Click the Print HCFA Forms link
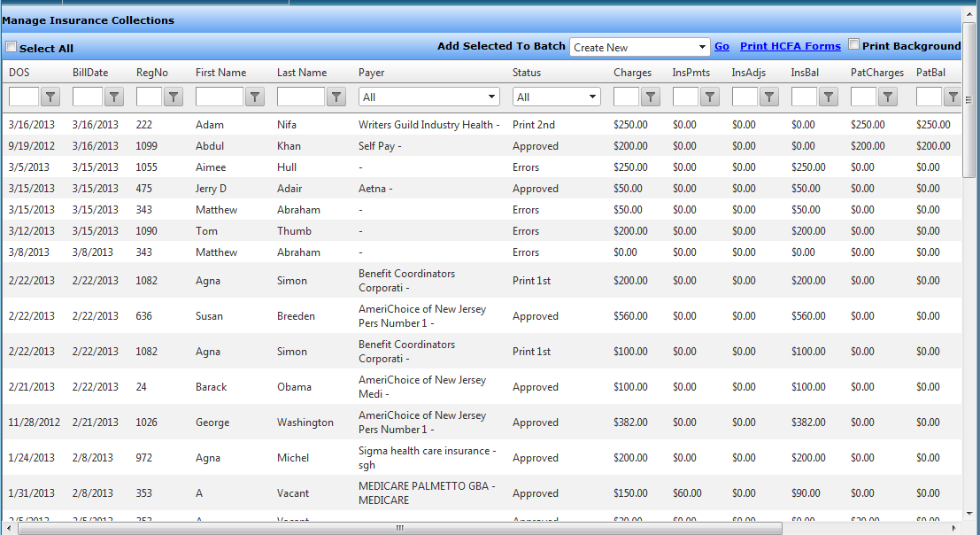 pos(790,46)
